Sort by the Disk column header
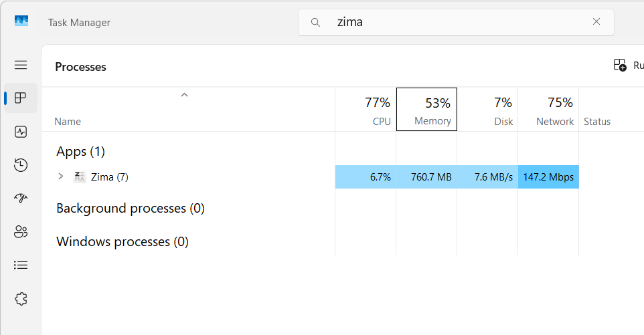 487,110
